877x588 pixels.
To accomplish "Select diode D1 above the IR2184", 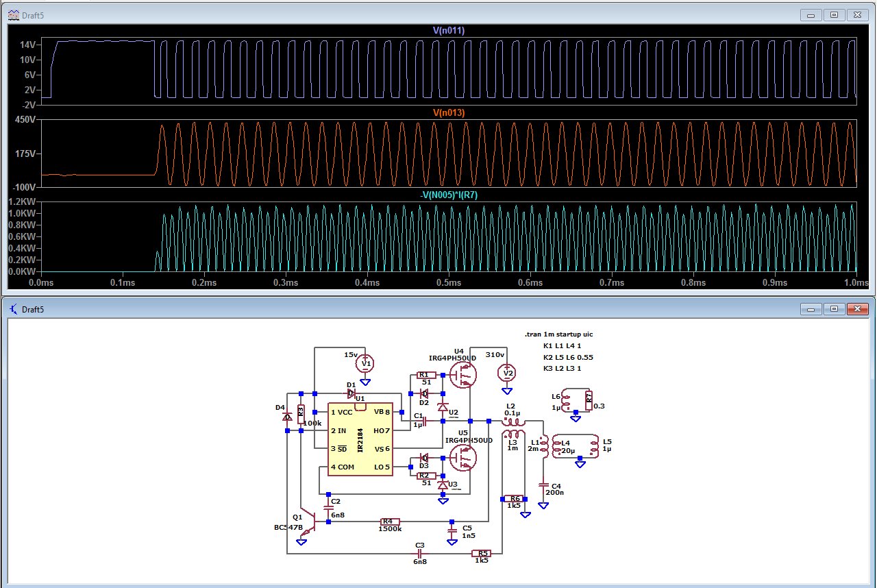I will point(352,393).
